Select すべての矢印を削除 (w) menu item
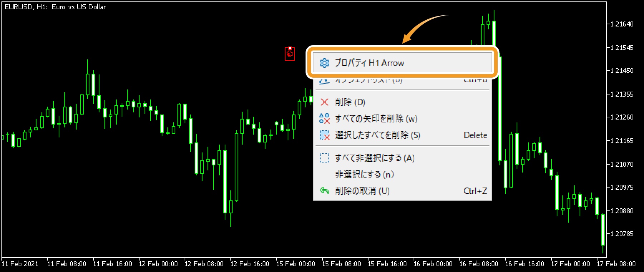 pos(402,118)
